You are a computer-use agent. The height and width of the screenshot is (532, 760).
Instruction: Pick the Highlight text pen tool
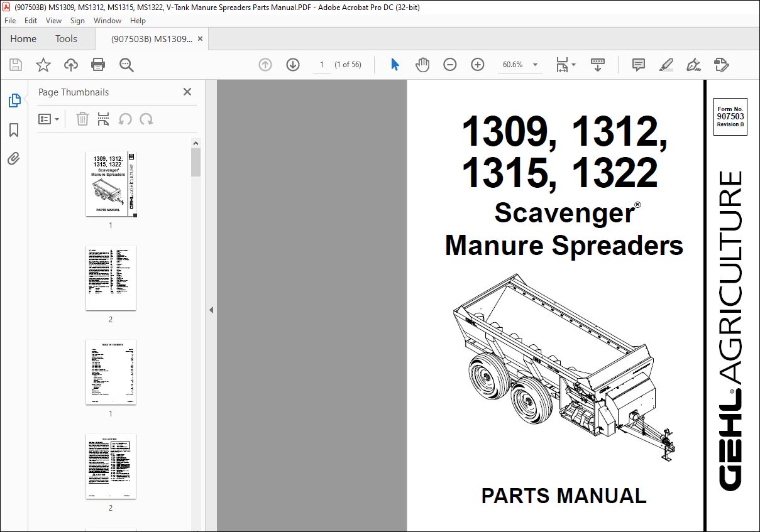tap(666, 65)
